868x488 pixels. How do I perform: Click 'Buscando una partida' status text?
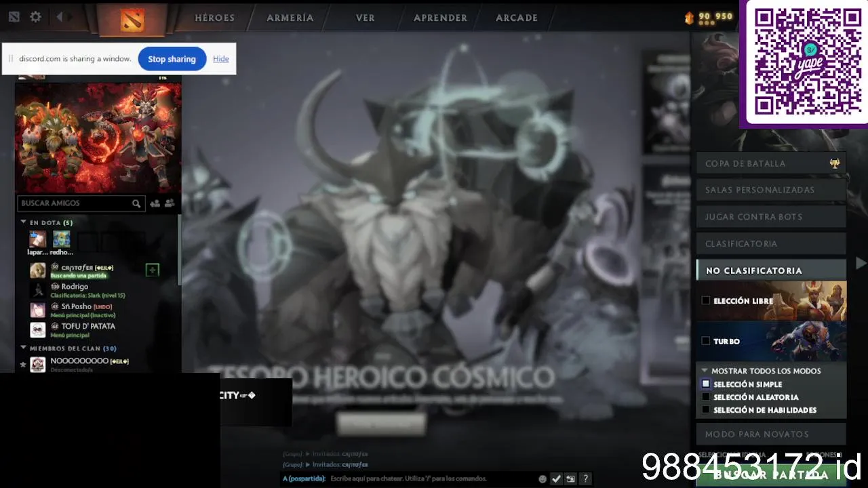pos(80,276)
